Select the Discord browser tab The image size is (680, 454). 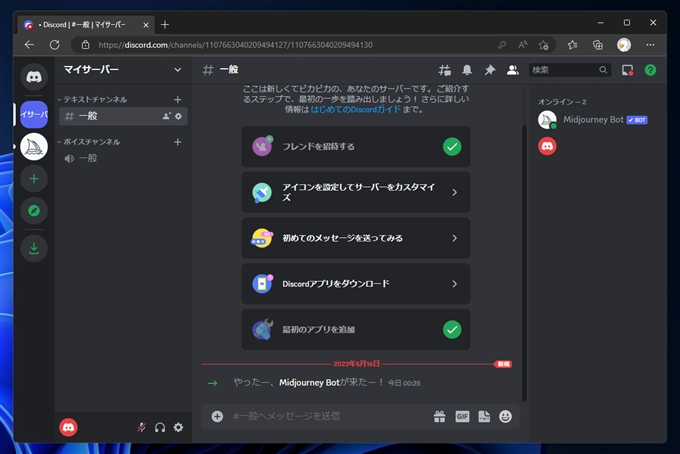pyautogui.click(x=87, y=25)
